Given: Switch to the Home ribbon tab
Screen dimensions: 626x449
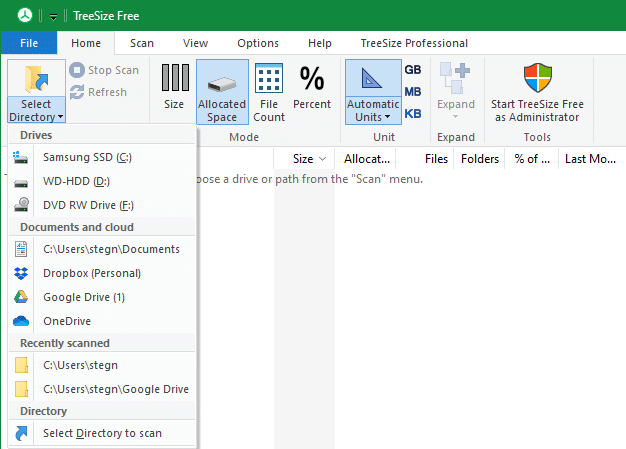Looking at the screenshot, I should 86,43.
